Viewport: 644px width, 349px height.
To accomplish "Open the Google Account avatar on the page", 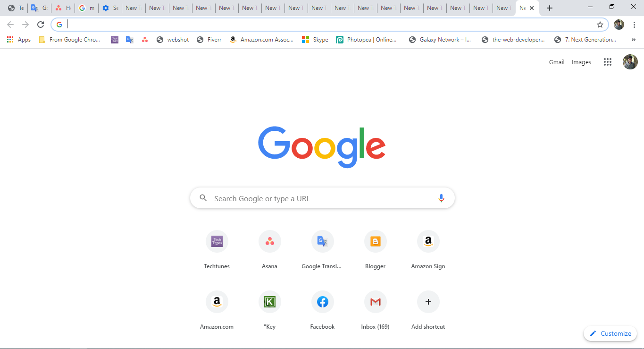I will [x=630, y=62].
